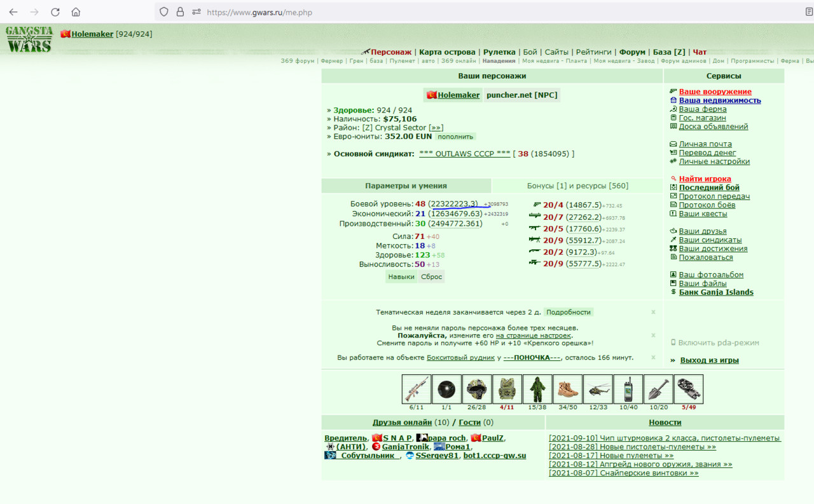The height and width of the screenshot is (504, 814).
Task: Click the Навыки button
Action: [x=401, y=276]
